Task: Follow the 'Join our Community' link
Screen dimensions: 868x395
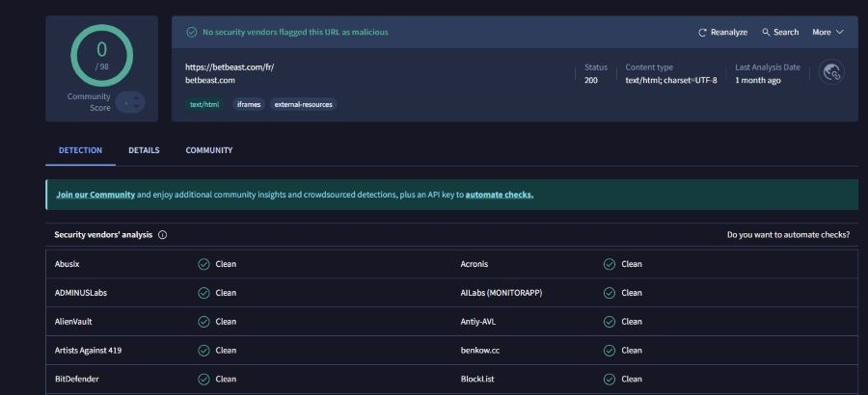Action: pos(95,195)
